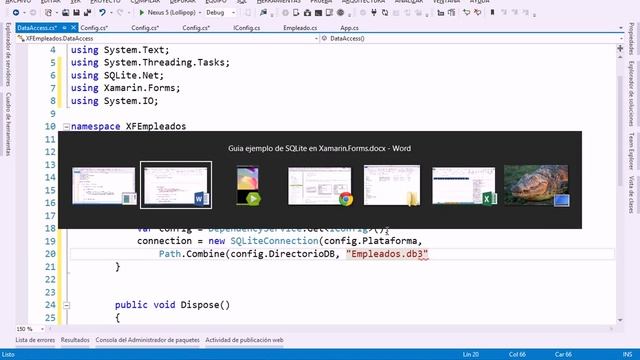The image size is (640, 360).
Task: Select the Excel window thumbnail in switcher
Action: (464, 185)
